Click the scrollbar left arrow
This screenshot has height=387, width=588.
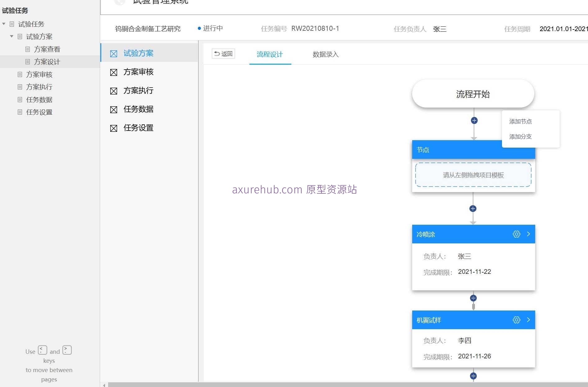click(104, 385)
